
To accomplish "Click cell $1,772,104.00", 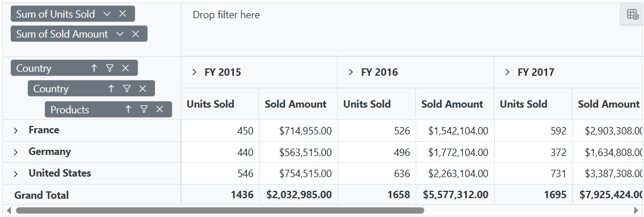I will 454,153.
